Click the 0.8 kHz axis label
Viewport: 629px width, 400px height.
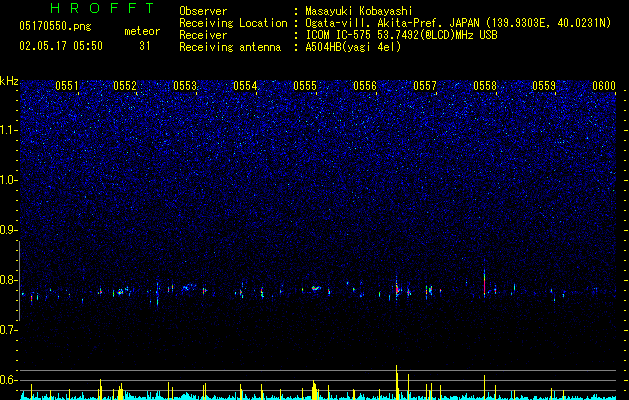coord(8,280)
